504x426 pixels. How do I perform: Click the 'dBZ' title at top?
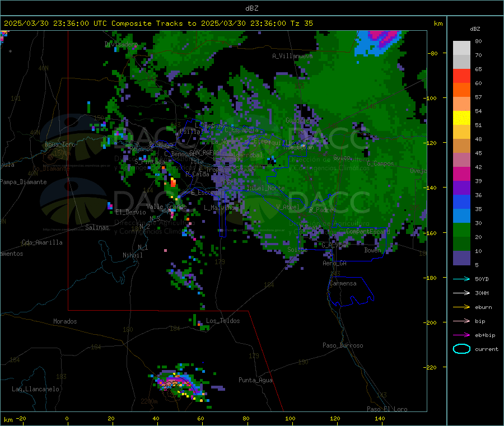pos(251,8)
